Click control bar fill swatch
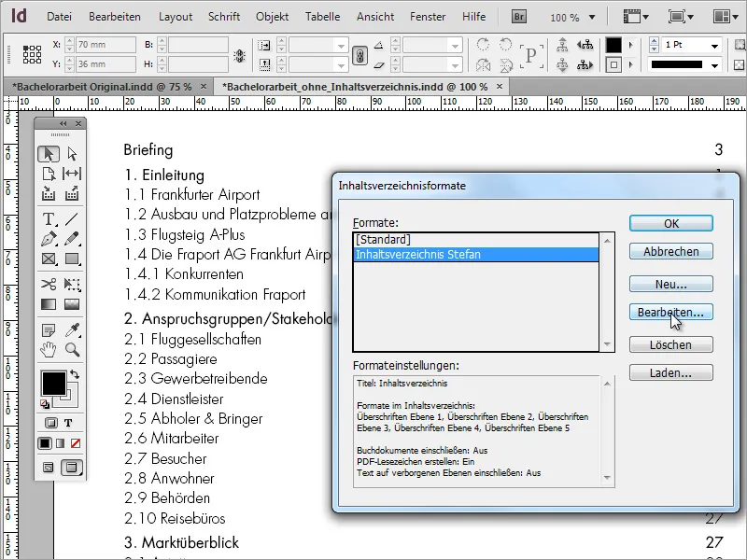The width and height of the screenshot is (747, 560). [613, 45]
